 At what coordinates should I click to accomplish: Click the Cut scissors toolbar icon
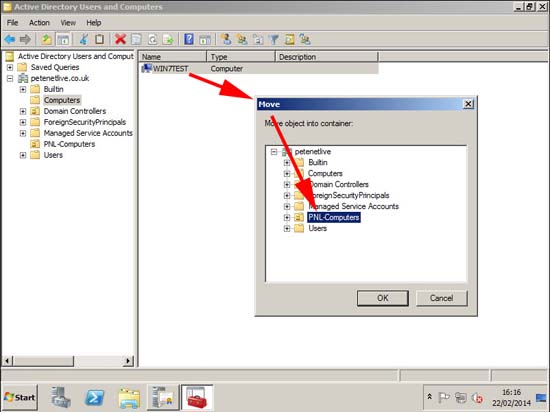pyautogui.click(x=83, y=39)
